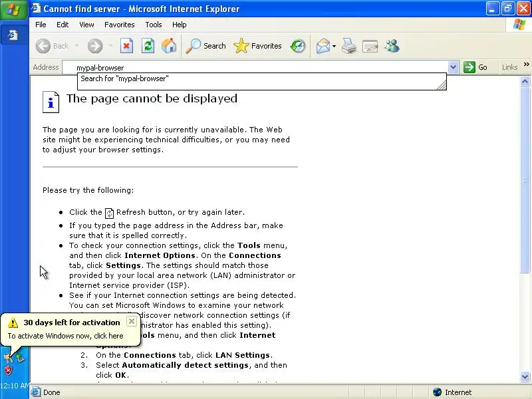
Task: Click the 'Links' toolbar label
Action: tap(510, 67)
